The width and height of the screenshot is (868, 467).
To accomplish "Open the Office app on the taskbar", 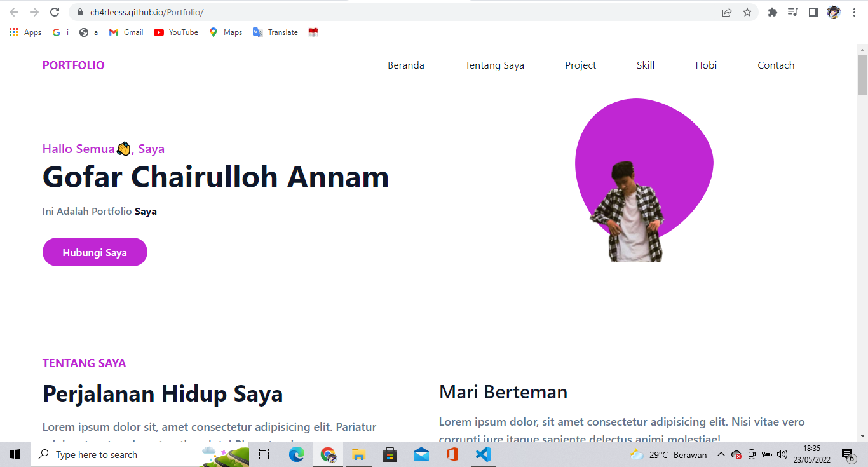I will pyautogui.click(x=452, y=454).
